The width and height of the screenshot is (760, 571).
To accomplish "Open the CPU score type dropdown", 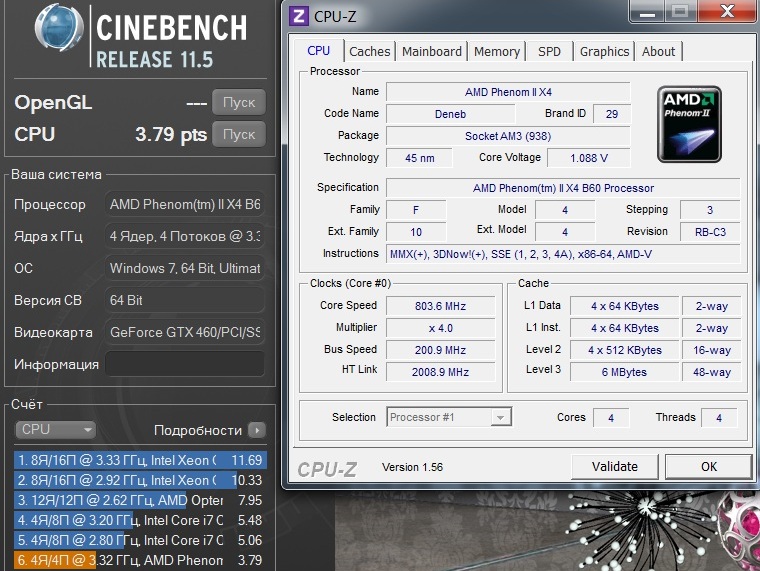I will 56,429.
